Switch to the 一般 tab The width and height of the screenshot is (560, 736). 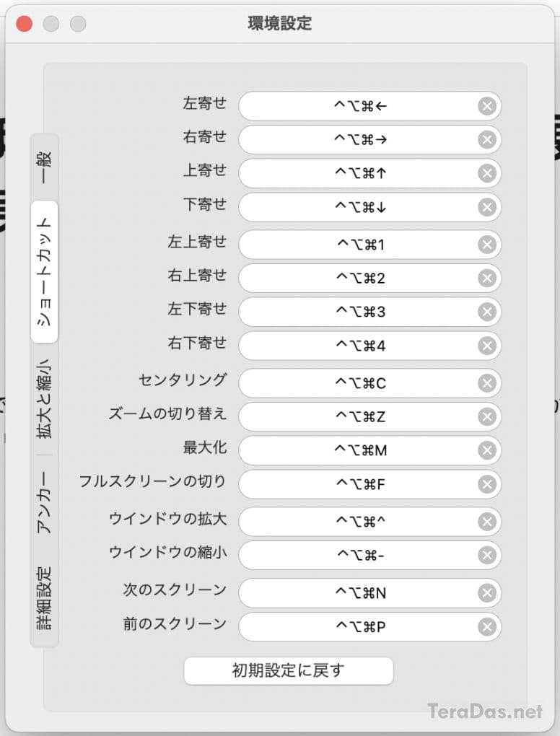pos(45,166)
